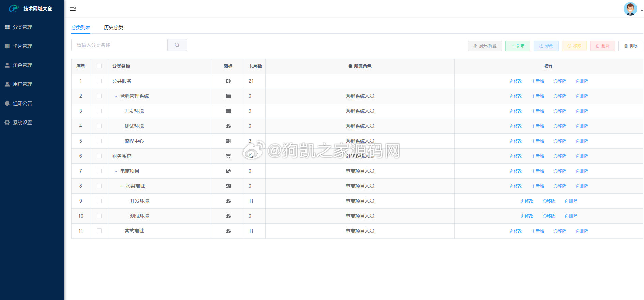
Task: Click 新增 link in 茶艺商城 row
Action: click(x=538, y=231)
